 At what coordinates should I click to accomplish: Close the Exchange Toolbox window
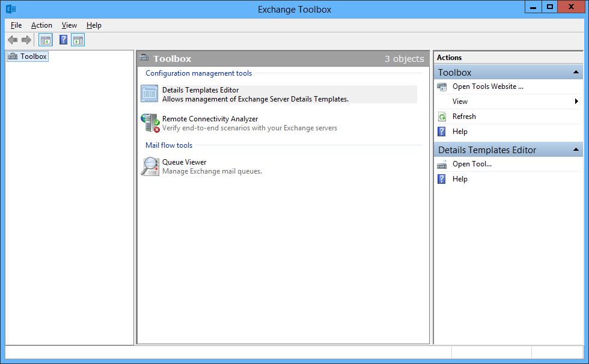tap(571, 7)
